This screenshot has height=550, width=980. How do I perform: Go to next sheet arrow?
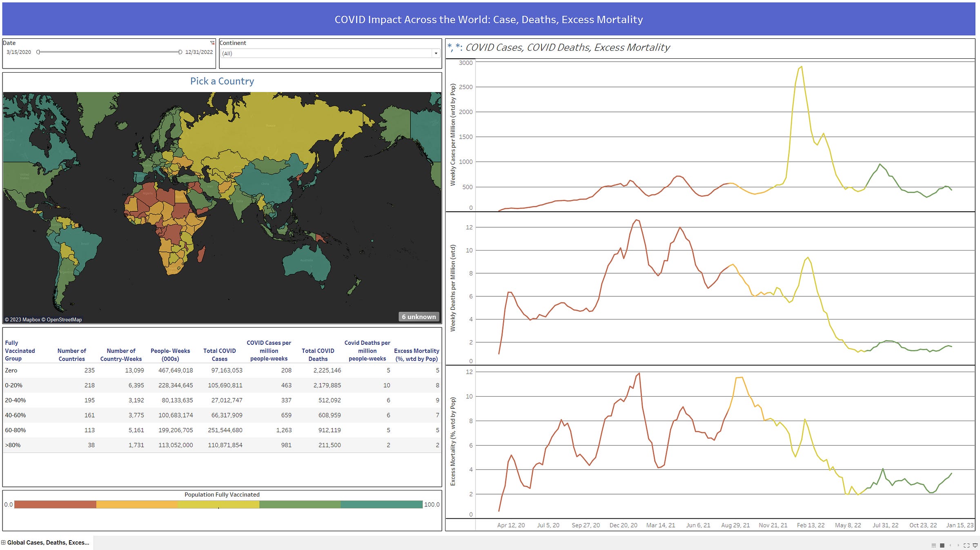pos(958,546)
